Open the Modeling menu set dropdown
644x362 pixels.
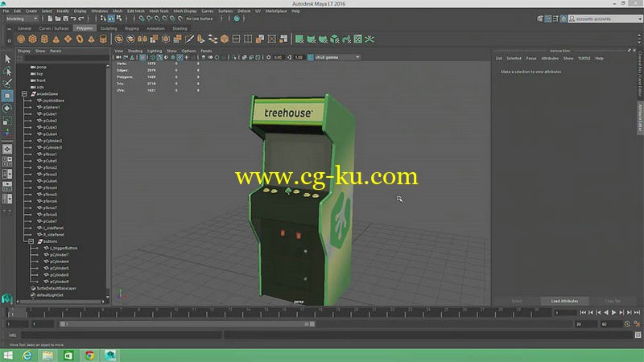point(22,19)
